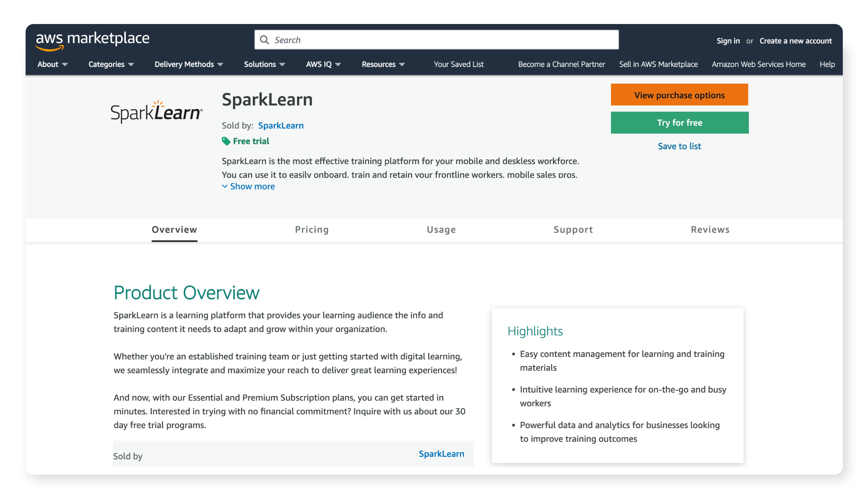Click the search magnifier icon

coord(264,40)
